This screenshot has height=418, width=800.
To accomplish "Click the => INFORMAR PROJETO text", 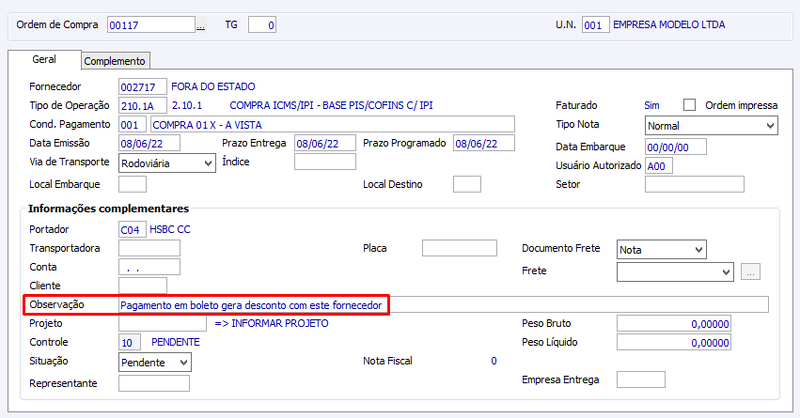I will [271, 324].
